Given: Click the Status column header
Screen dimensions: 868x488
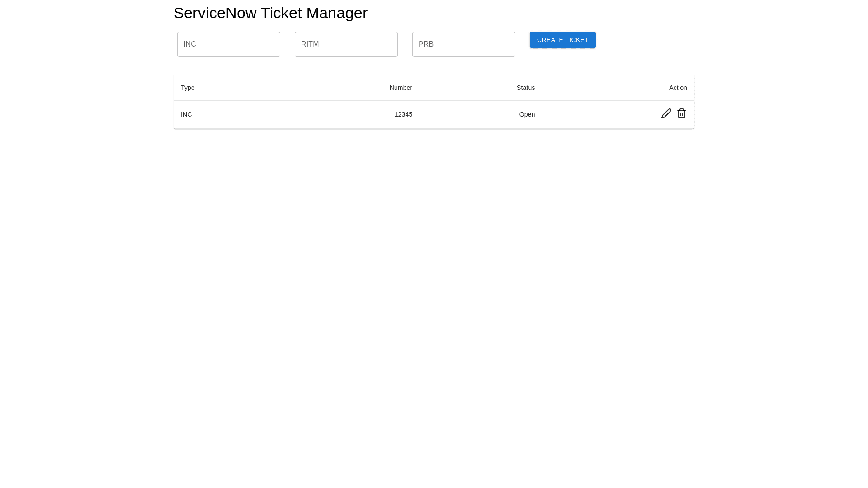Looking at the screenshot, I should tap(525, 88).
